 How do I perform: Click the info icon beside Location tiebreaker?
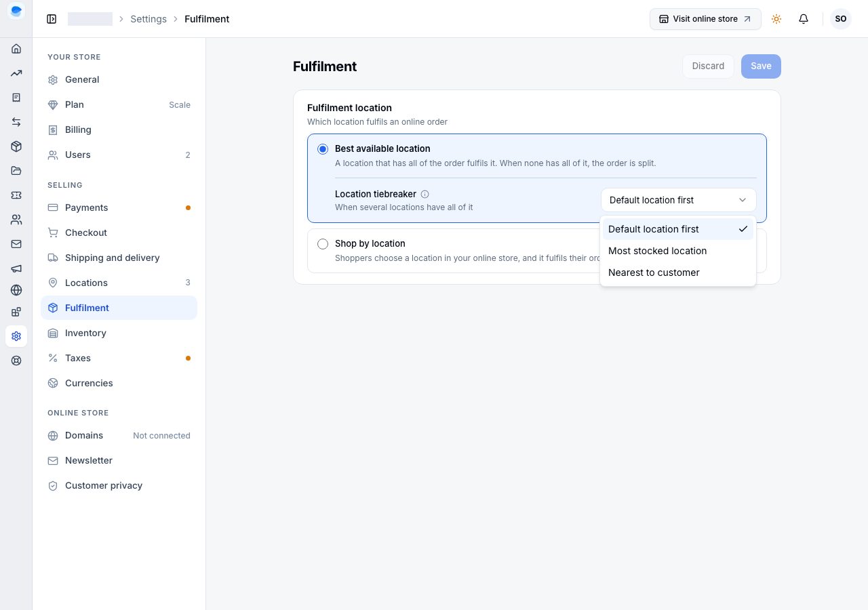click(425, 194)
